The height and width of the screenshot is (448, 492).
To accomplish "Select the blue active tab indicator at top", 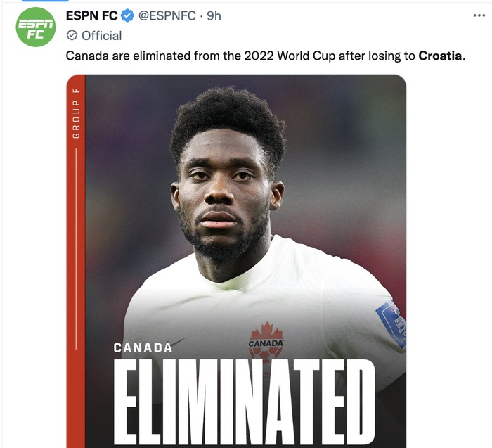I will [x=45, y=1].
